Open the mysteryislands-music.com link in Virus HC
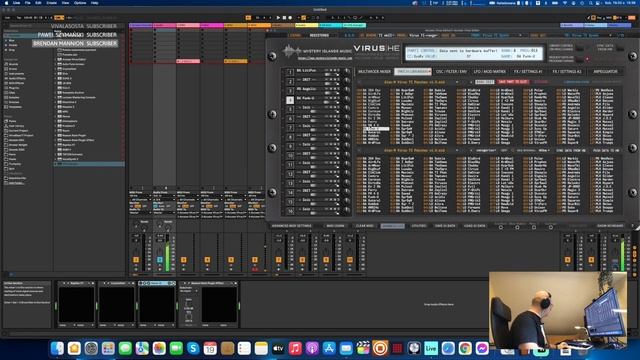 tap(325, 58)
